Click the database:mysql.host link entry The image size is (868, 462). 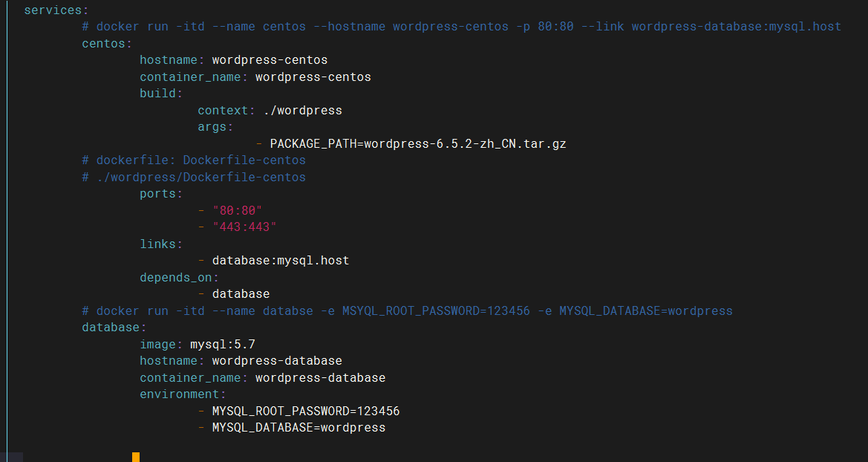(280, 260)
